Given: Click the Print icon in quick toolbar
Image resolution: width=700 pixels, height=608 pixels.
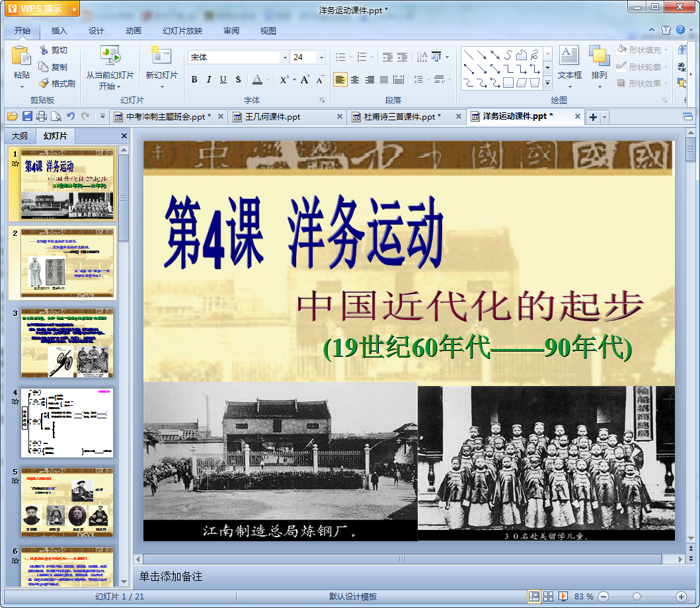Looking at the screenshot, I should 42,116.
